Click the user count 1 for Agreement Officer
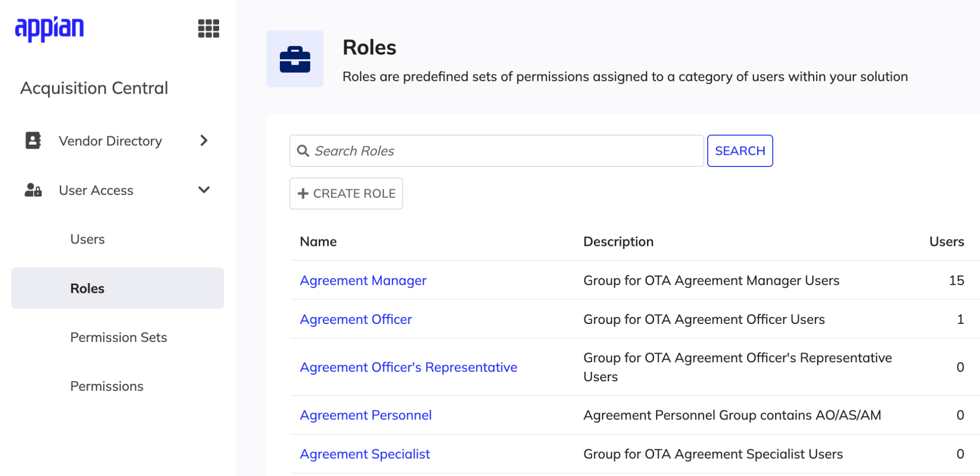Image resolution: width=980 pixels, height=476 pixels. pos(960,319)
